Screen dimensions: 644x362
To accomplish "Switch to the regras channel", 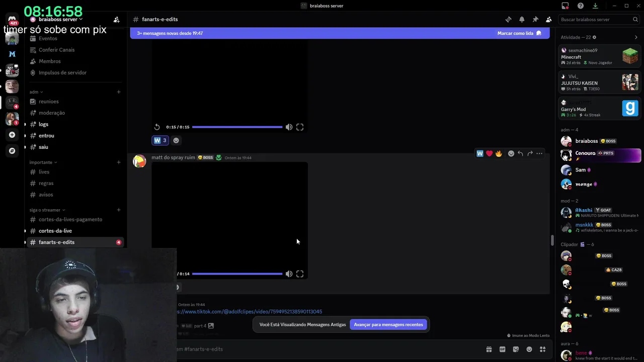I will [75, 184].
